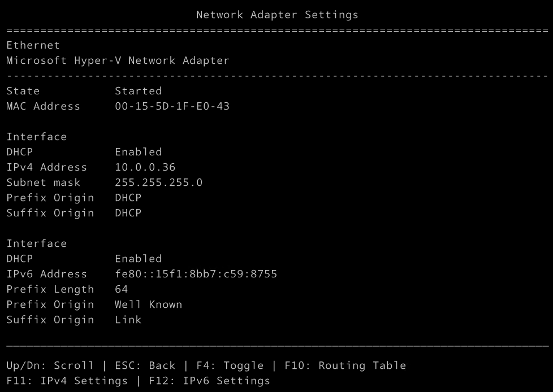
Task: Click the Ethernet adapter name
Action: click(33, 45)
